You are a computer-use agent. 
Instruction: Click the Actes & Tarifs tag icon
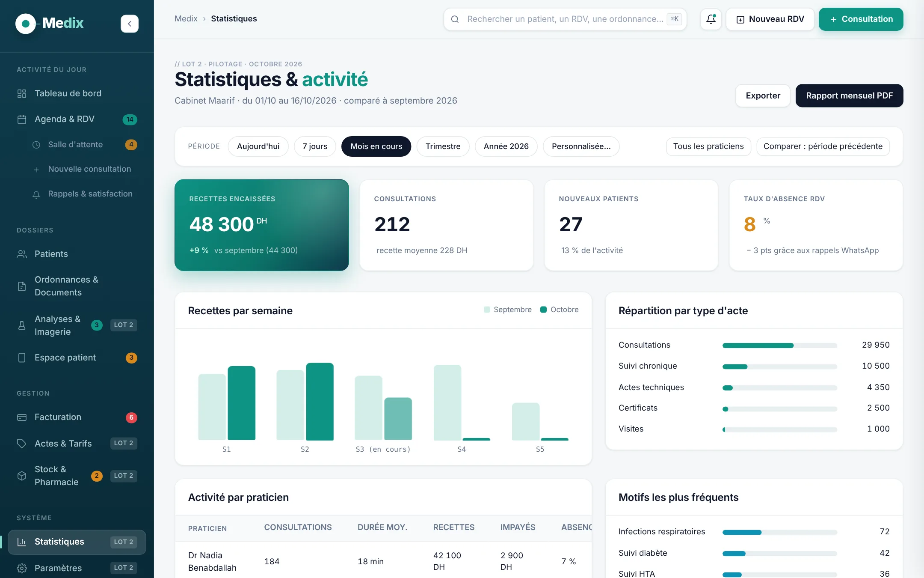click(22, 444)
